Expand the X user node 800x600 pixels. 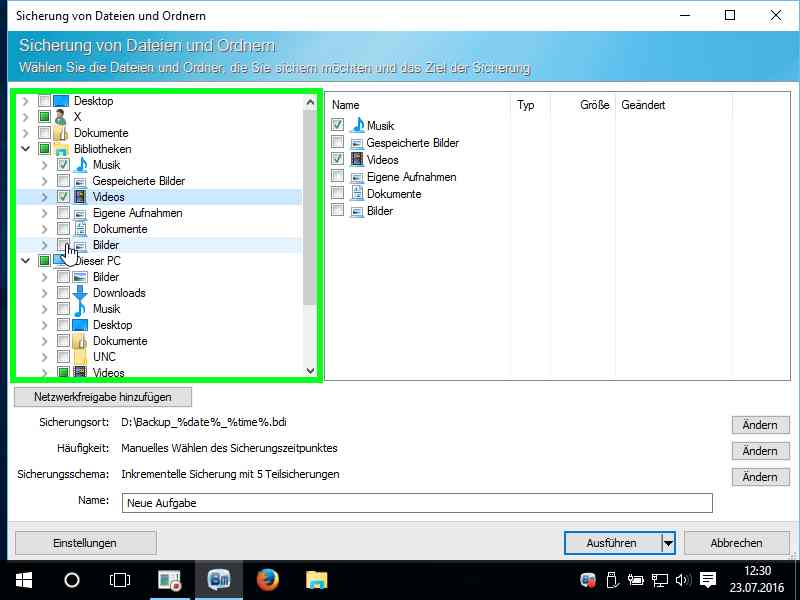(26, 117)
